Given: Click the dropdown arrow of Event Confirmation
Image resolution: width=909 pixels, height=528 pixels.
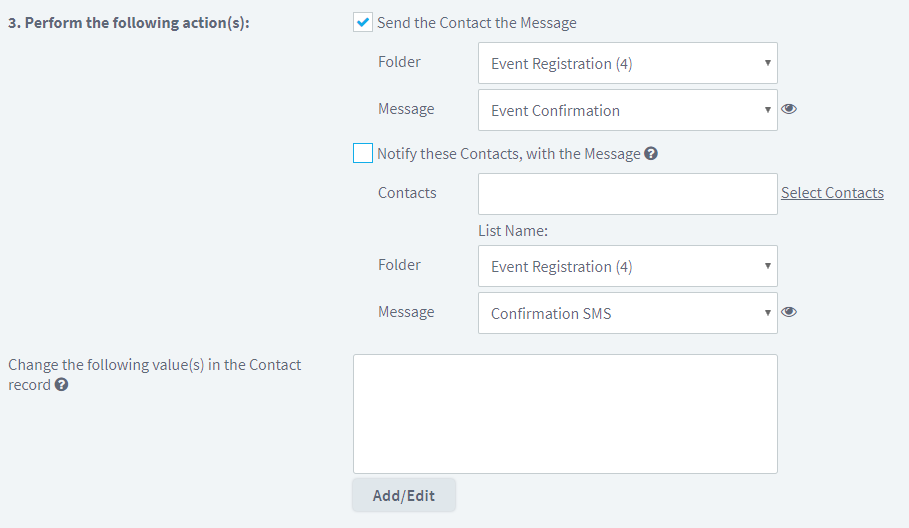Looking at the screenshot, I should (x=768, y=110).
